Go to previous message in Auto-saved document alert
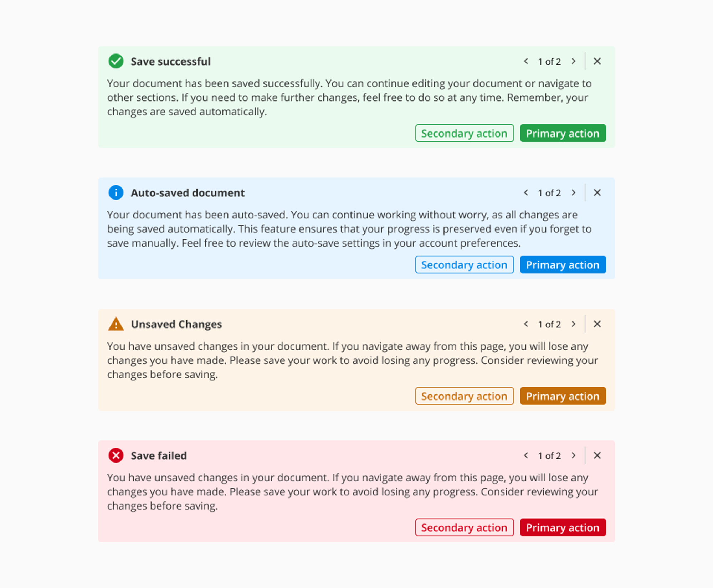 point(526,193)
